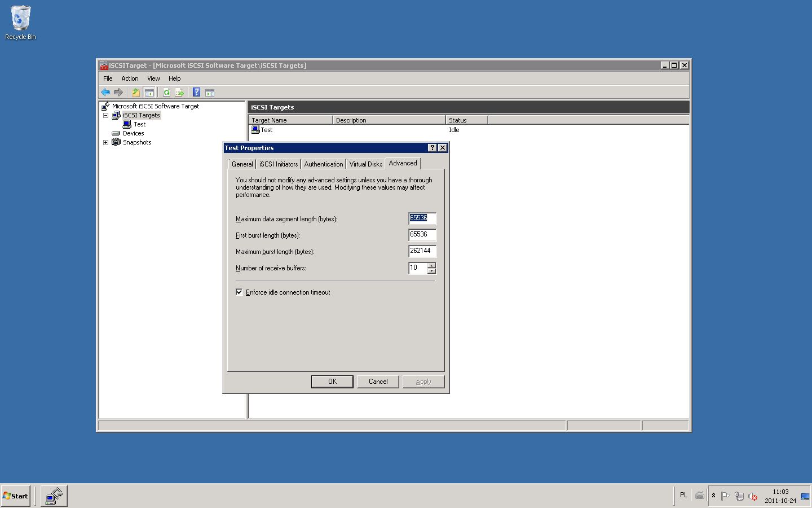Click the Server Manager icon in taskbar

point(54,496)
